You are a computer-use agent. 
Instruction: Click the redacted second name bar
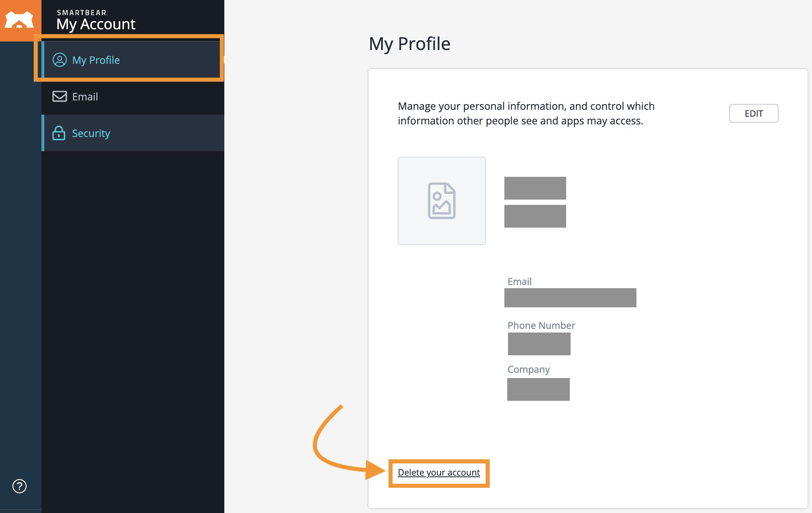tap(535, 216)
